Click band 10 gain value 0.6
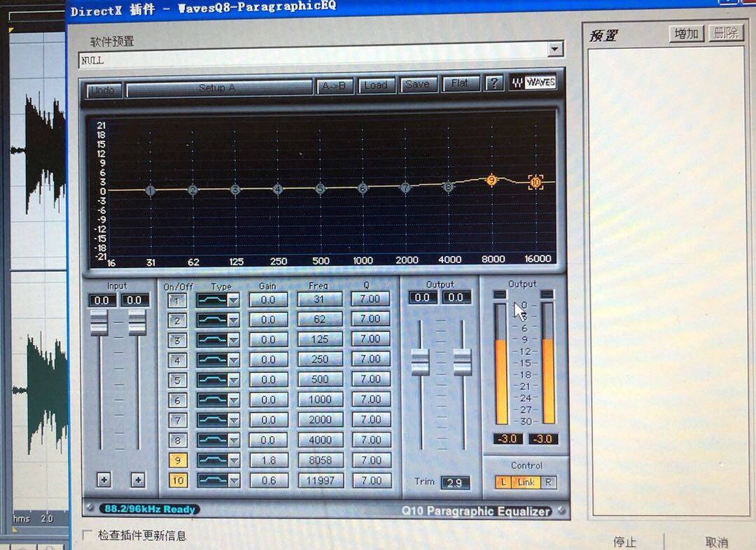756x550 pixels. [x=269, y=481]
